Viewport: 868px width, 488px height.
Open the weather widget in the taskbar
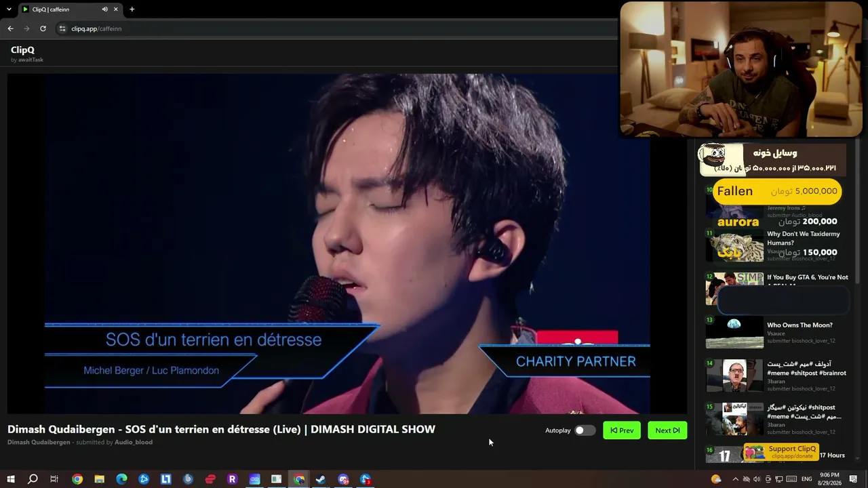pyautogui.click(x=716, y=479)
